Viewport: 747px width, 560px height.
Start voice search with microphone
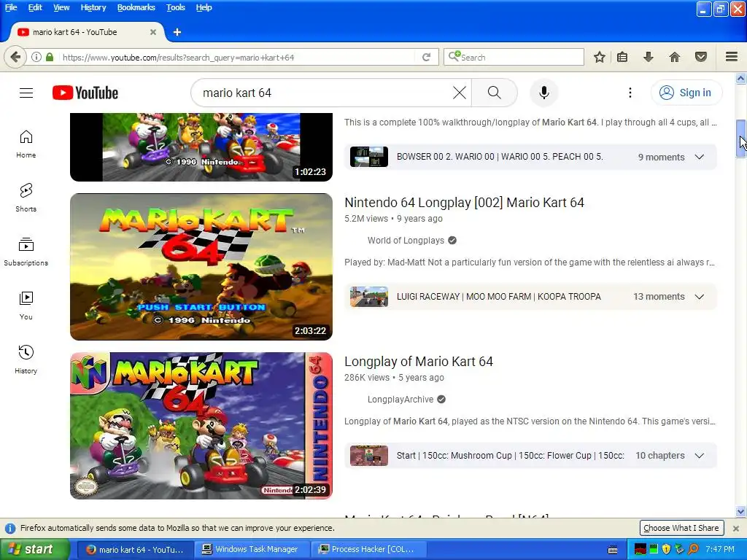543,93
